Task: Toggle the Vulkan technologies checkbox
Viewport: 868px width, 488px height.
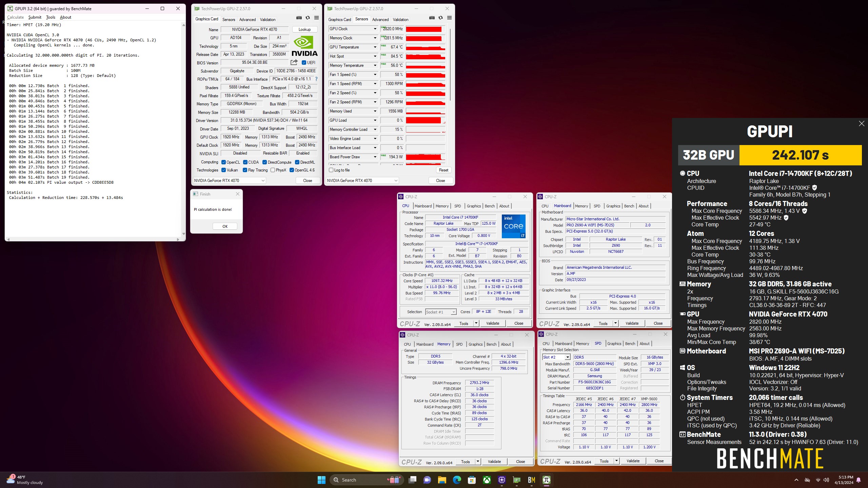Action: [x=223, y=170]
